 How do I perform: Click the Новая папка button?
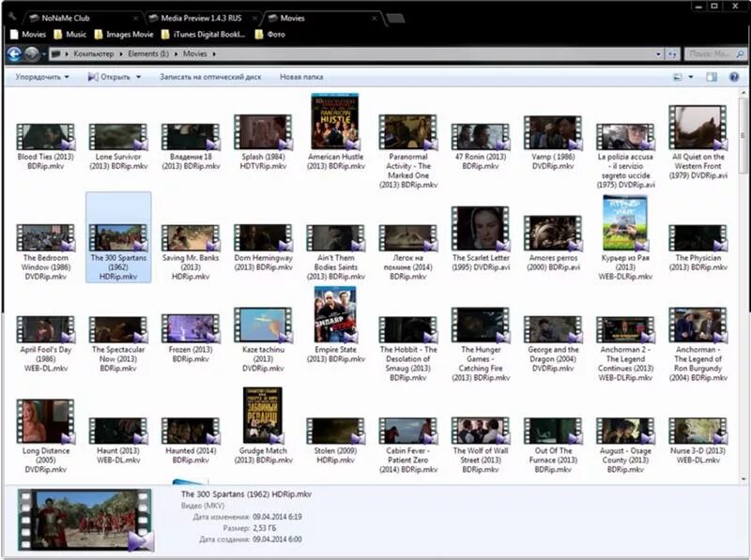(x=301, y=77)
